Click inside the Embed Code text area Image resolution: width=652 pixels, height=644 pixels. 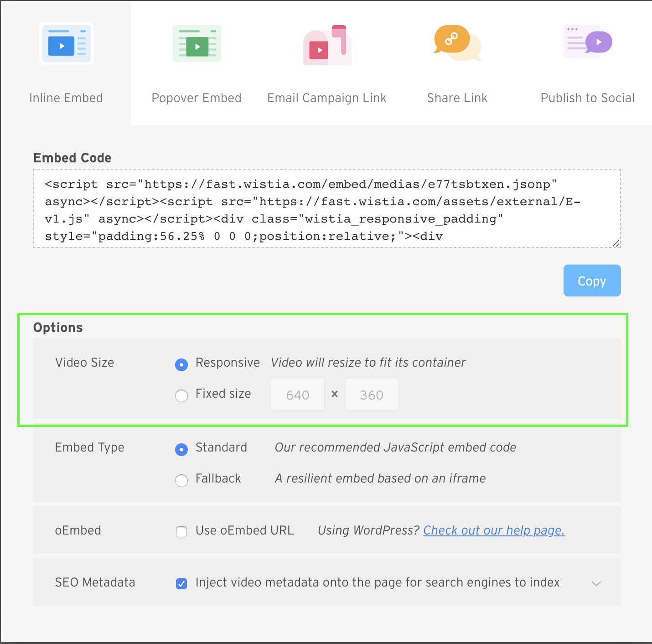point(327,209)
